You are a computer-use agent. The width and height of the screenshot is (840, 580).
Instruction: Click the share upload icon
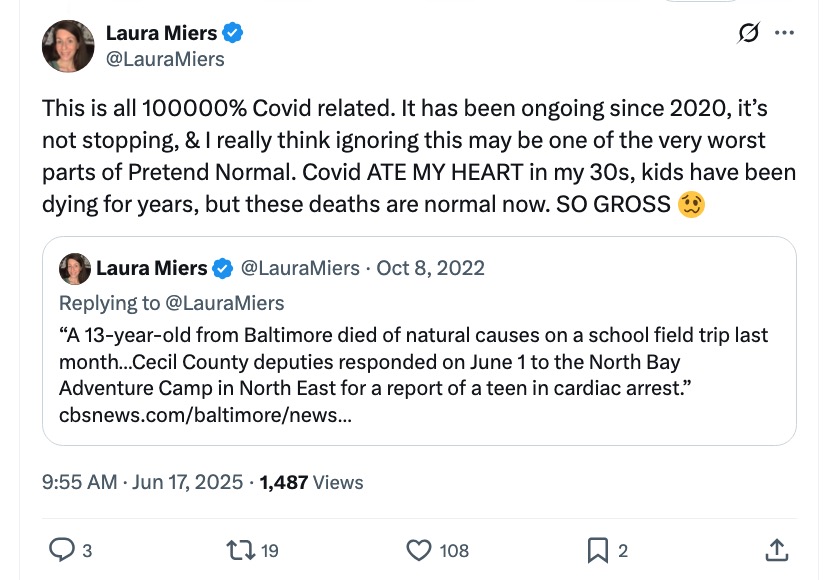[776, 549]
